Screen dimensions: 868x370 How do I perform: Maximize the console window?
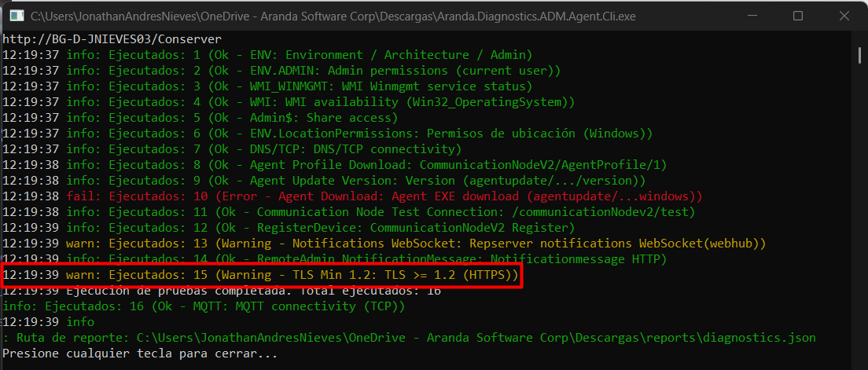click(797, 16)
